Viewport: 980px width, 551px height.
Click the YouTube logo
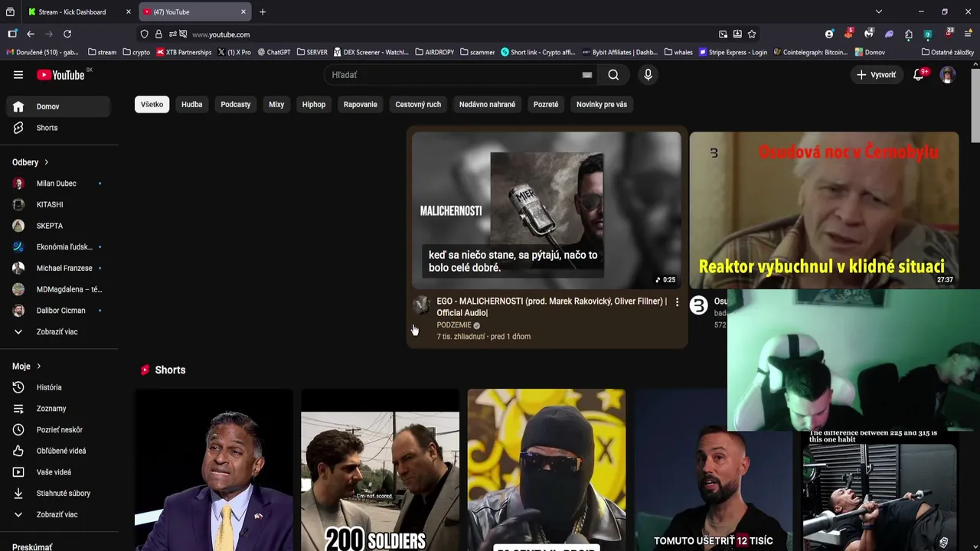point(60,75)
